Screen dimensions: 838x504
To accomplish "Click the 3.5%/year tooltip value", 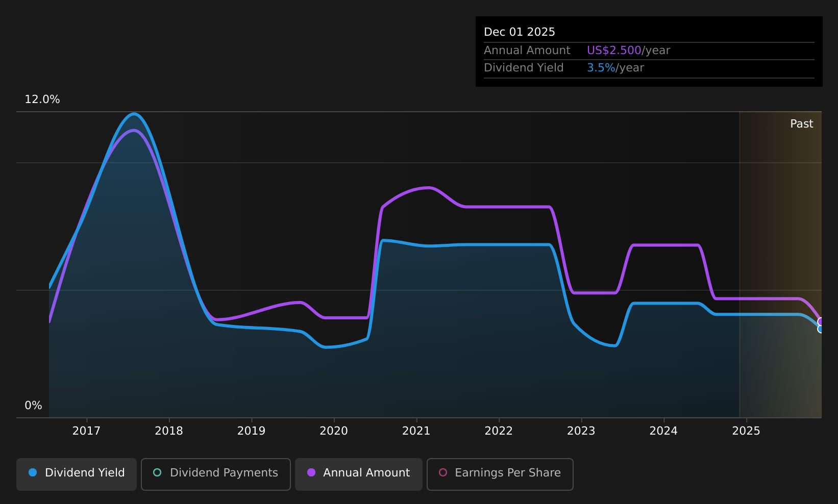I will coord(615,68).
